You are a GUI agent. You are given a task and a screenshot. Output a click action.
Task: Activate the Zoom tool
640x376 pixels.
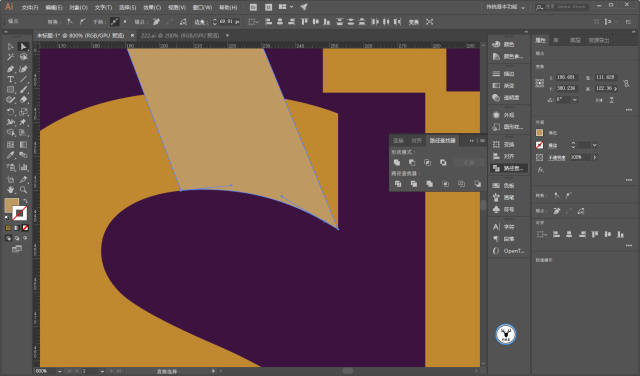pyautogui.click(x=23, y=190)
